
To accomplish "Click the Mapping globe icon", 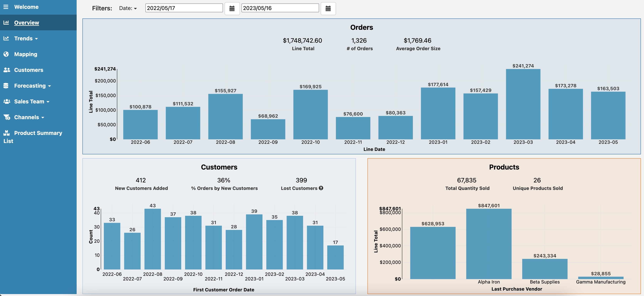I will tap(6, 54).
